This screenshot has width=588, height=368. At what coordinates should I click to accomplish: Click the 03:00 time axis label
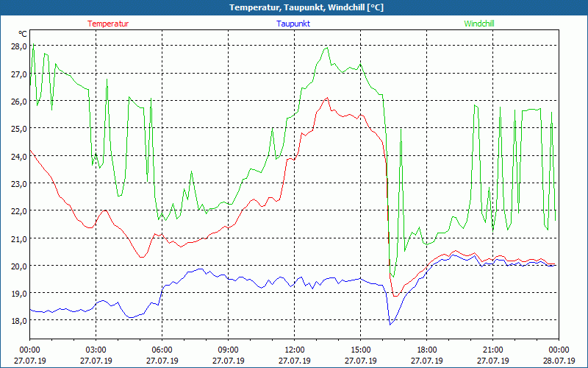(96, 350)
